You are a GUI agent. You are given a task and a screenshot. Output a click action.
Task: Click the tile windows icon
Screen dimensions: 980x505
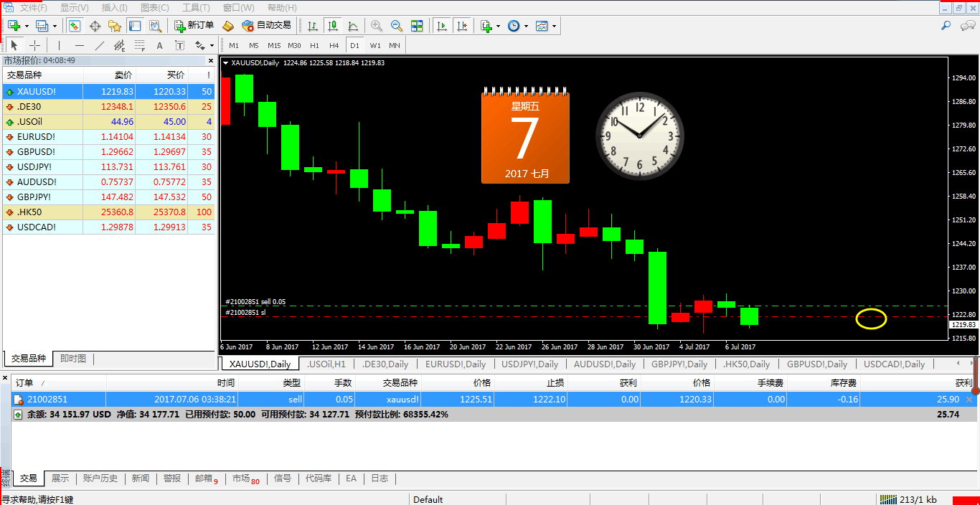(x=417, y=26)
